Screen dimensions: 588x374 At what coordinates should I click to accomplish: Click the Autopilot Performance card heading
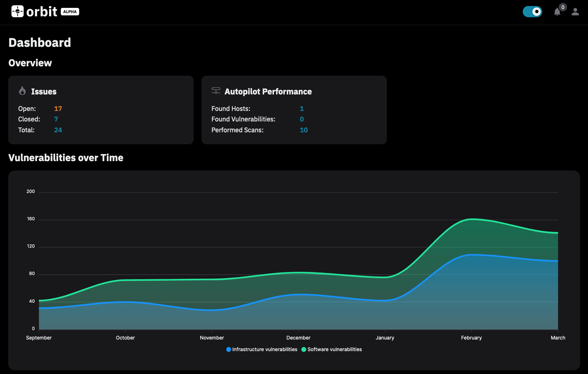[x=268, y=92]
